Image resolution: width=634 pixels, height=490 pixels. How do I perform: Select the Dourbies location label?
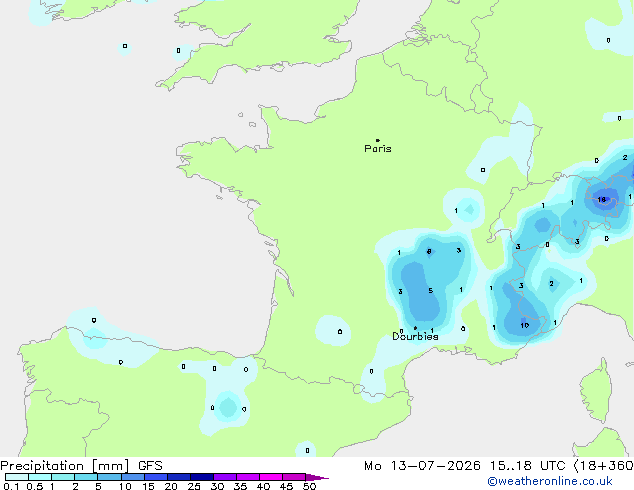tap(415, 336)
